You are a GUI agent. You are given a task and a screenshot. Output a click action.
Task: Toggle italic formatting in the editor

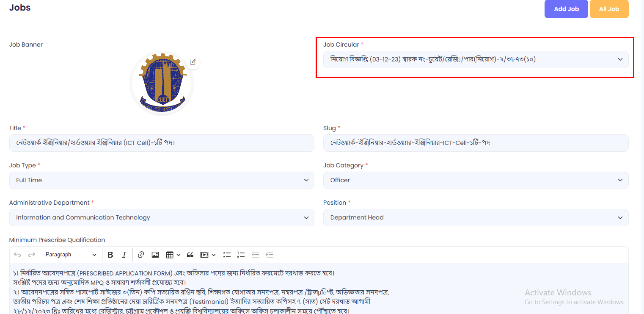[124, 255]
